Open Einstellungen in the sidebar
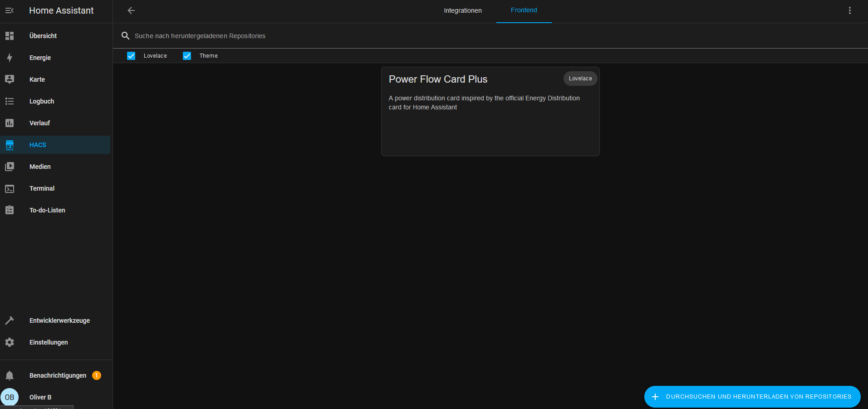The width and height of the screenshot is (868, 409). 55,342
